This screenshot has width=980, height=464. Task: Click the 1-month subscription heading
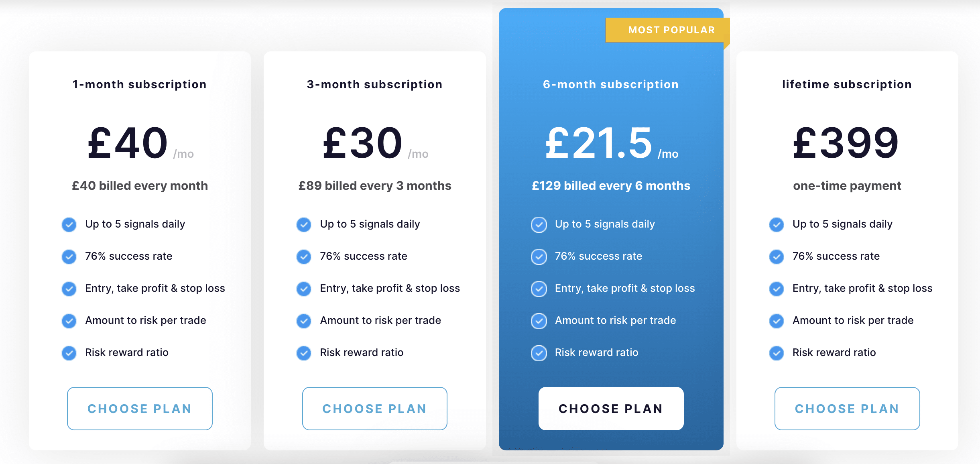pyautogui.click(x=140, y=84)
